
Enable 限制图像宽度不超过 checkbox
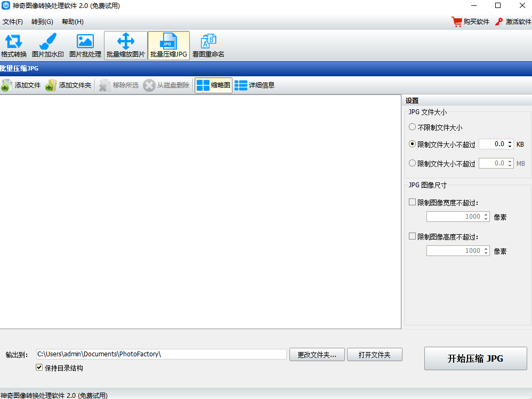412,202
